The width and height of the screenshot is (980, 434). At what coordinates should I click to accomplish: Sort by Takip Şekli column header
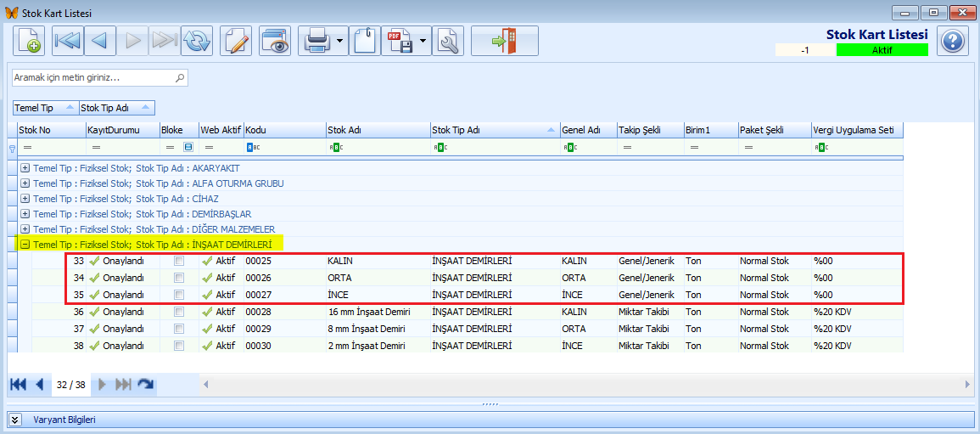pyautogui.click(x=651, y=130)
